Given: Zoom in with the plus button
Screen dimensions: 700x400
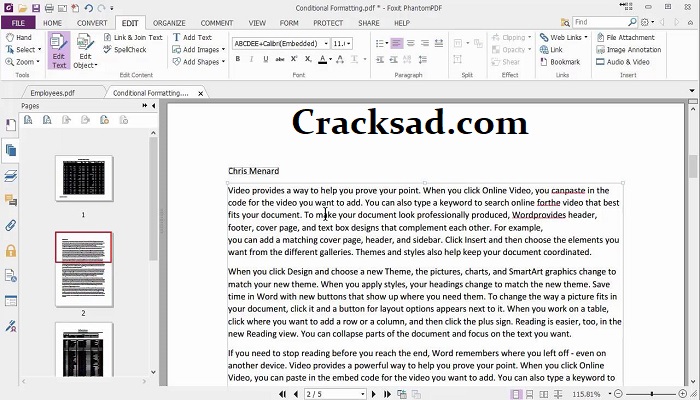Looking at the screenshot, I should point(683,394).
